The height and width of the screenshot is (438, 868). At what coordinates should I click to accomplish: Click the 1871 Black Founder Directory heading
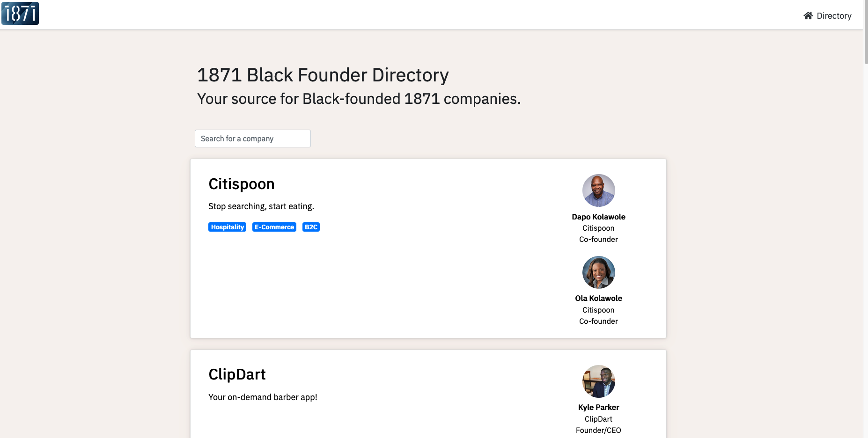tap(323, 75)
